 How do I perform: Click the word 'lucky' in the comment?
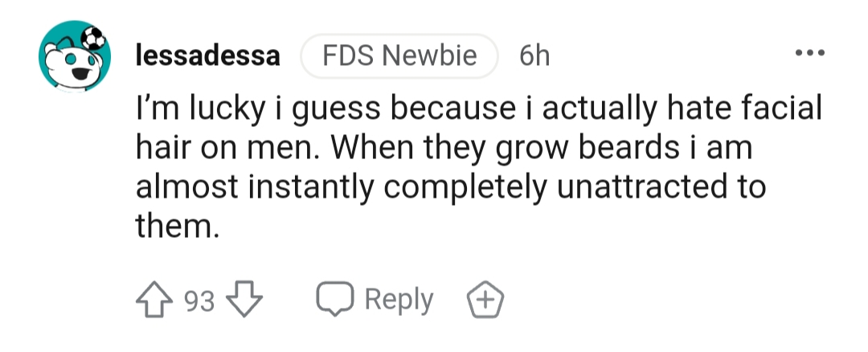tap(227, 108)
